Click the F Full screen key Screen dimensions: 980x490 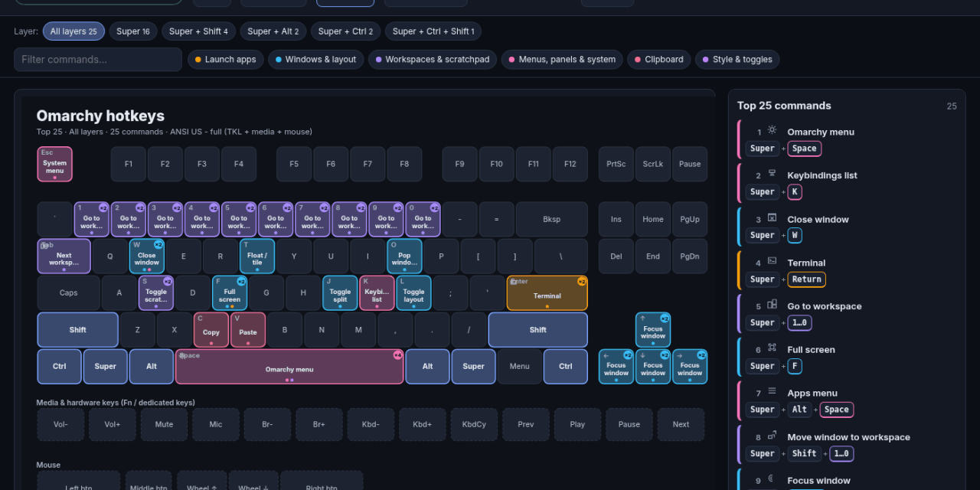click(x=229, y=293)
